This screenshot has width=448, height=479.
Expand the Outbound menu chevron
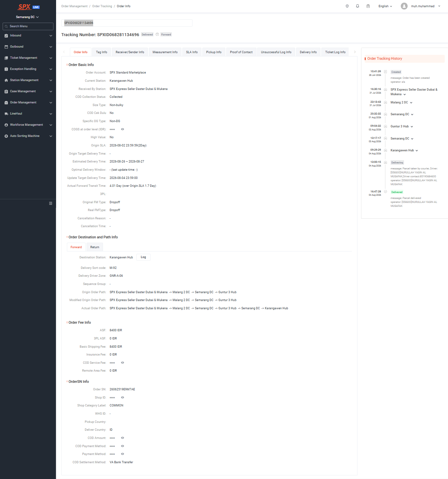[51, 47]
